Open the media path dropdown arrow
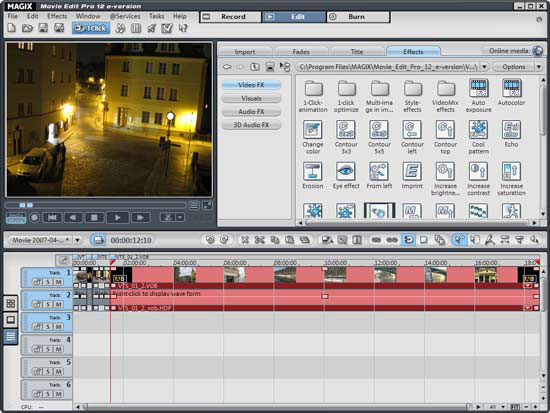 click(x=484, y=67)
